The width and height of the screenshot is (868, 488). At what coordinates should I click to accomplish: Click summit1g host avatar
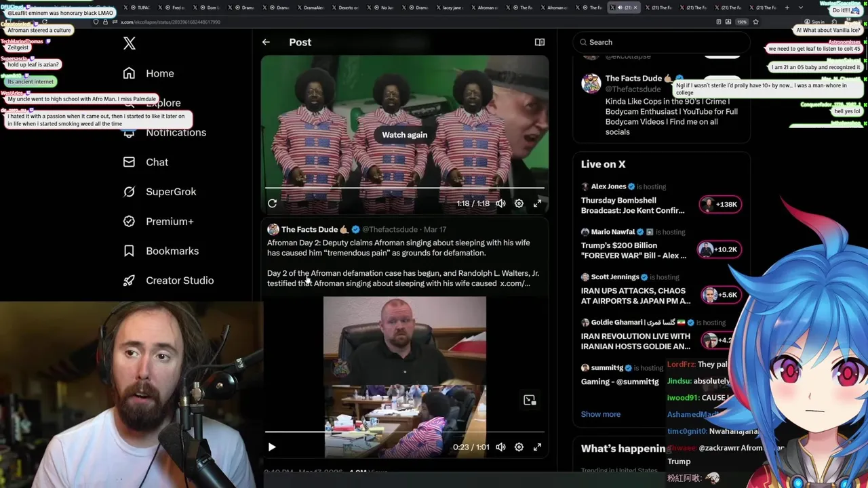[x=585, y=367]
